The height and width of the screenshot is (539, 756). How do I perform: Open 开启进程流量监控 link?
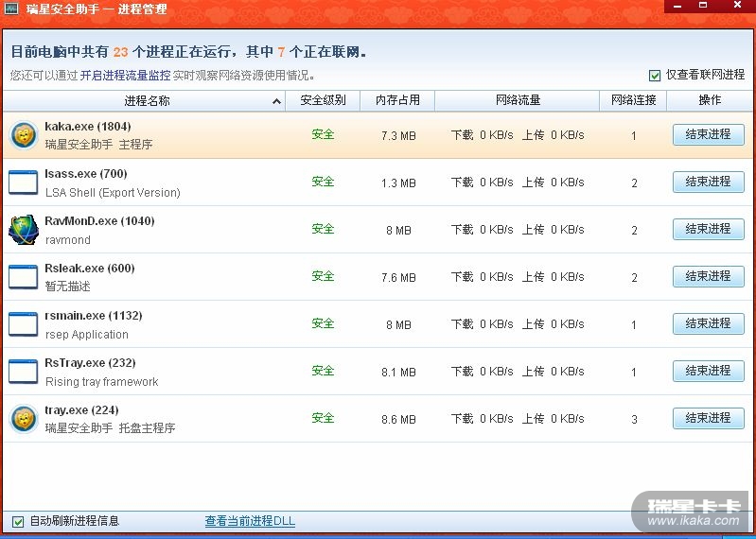(125, 76)
